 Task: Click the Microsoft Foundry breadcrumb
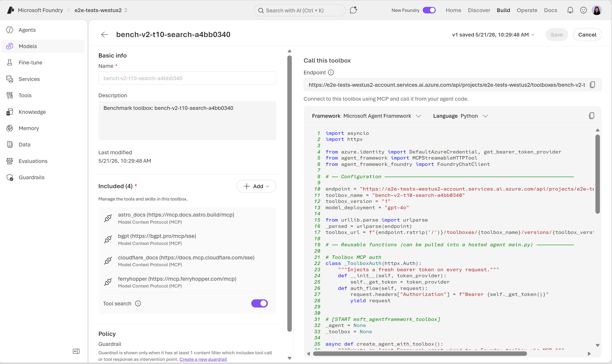point(40,10)
